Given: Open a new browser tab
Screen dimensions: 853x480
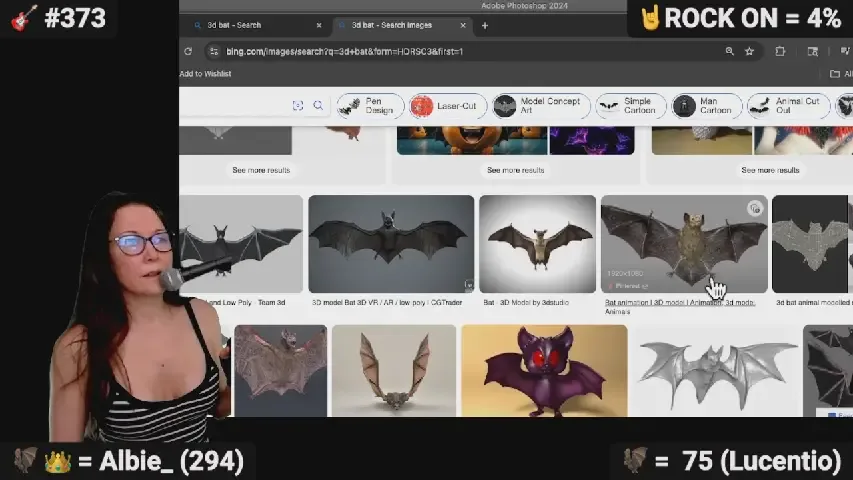Looking at the screenshot, I should [485, 25].
